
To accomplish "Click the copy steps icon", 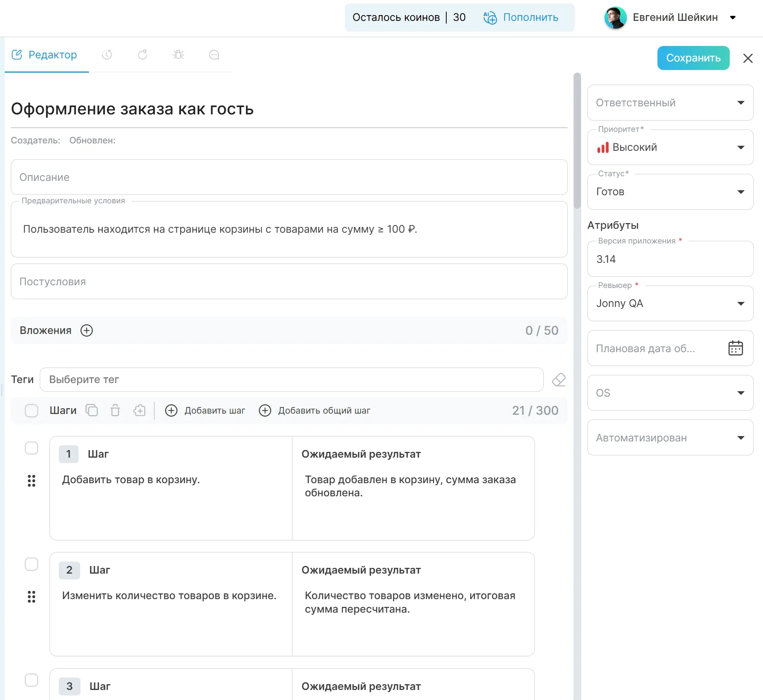I will pos(92,410).
